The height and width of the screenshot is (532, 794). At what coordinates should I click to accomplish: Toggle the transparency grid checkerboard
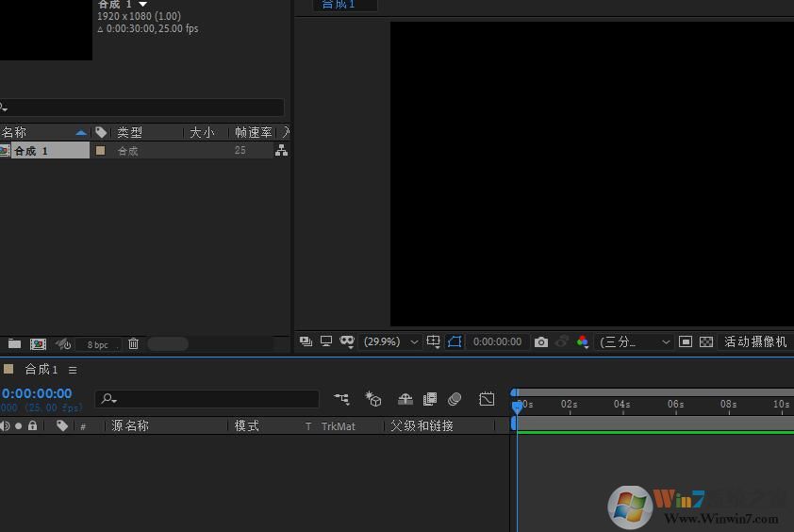pos(706,341)
